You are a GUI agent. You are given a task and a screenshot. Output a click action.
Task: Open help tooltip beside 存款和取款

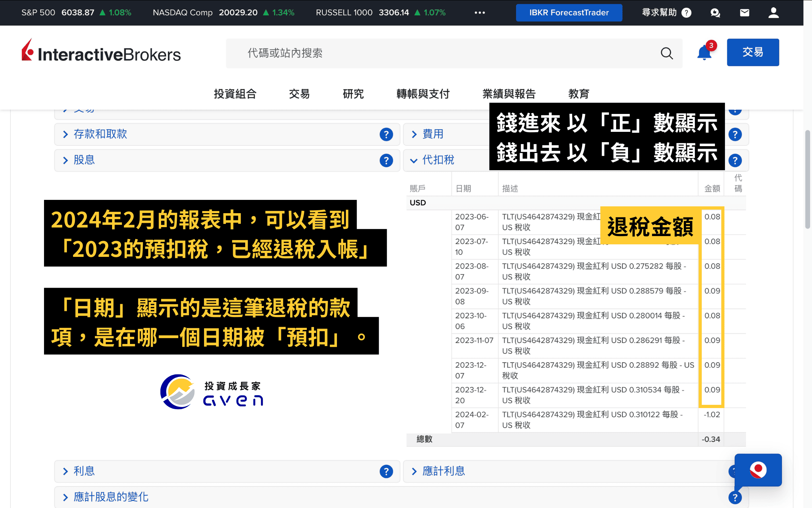tap(386, 134)
